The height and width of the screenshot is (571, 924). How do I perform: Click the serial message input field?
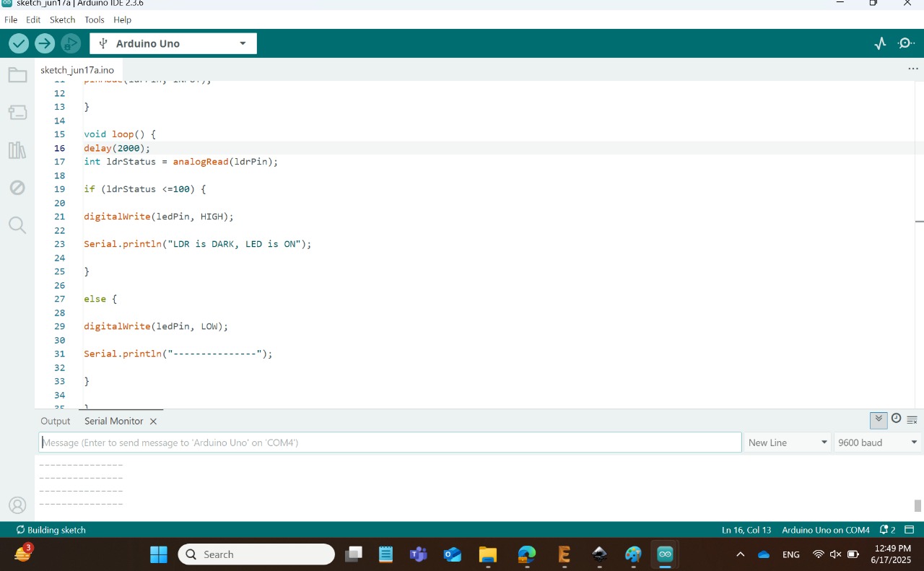(x=390, y=443)
